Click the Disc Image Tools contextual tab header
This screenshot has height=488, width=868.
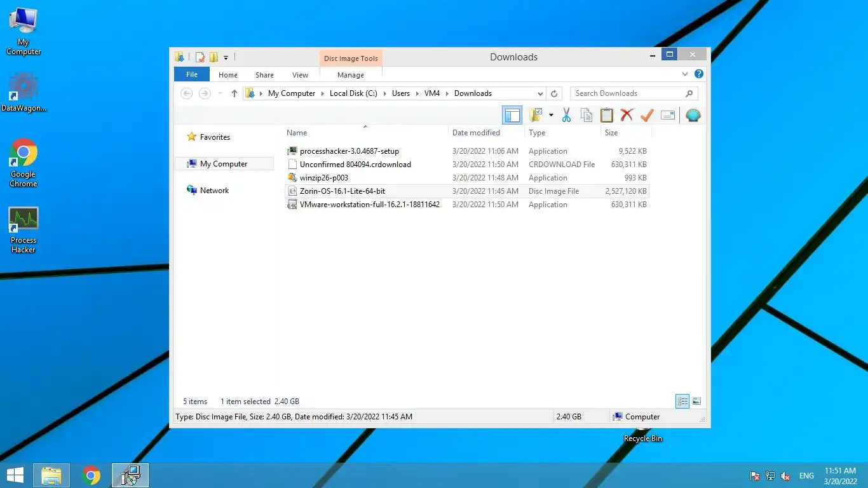click(351, 58)
